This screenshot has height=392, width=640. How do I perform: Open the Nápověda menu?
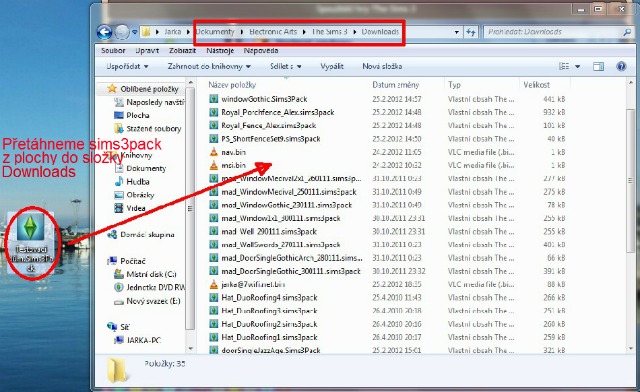click(x=261, y=51)
